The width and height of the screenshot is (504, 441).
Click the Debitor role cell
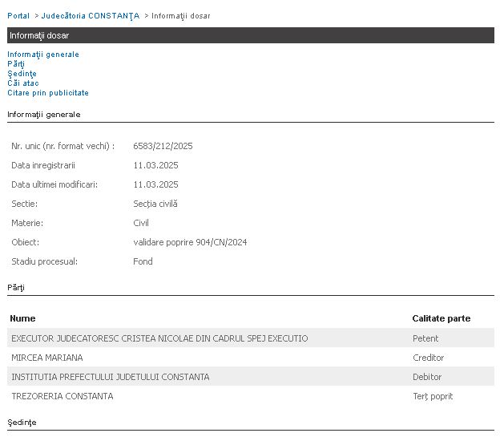click(x=427, y=377)
